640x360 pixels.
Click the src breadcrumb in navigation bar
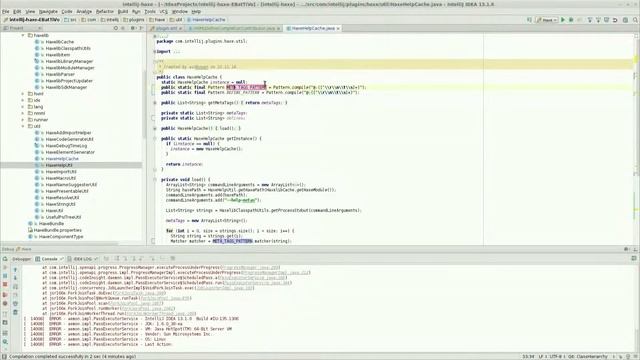click(x=71, y=20)
